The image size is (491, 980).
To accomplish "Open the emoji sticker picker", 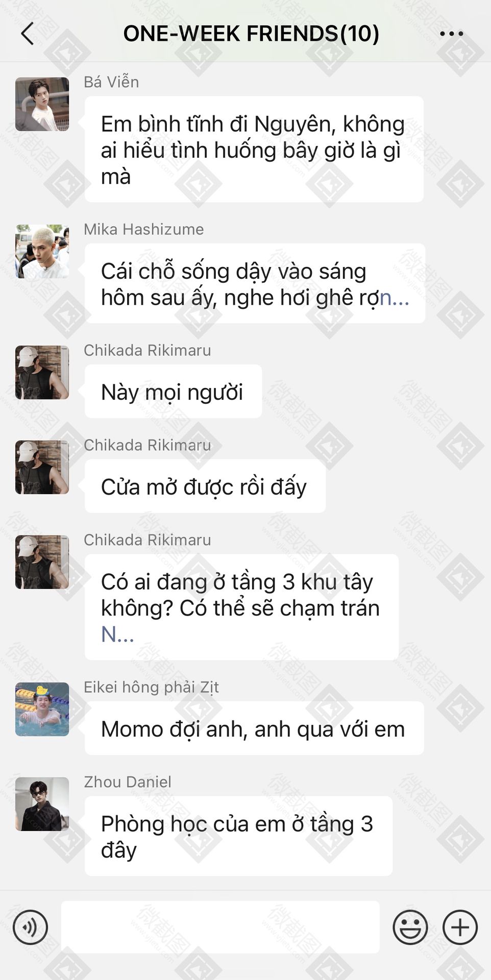I will tap(410, 927).
